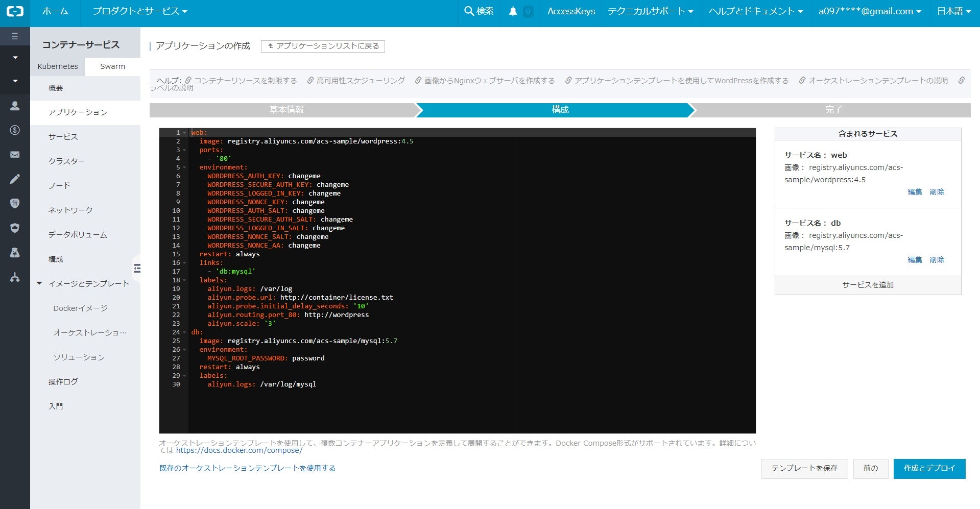Fold the labels block at line 18
Image resolution: width=980 pixels, height=509 pixels.
coord(184,280)
